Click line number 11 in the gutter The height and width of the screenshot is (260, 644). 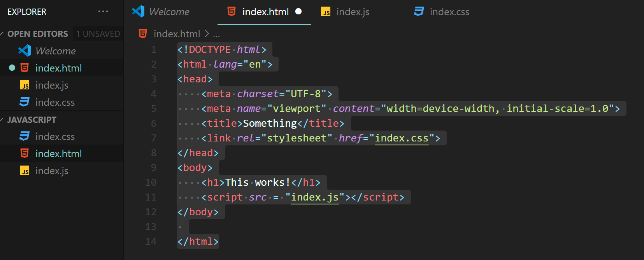(x=151, y=197)
